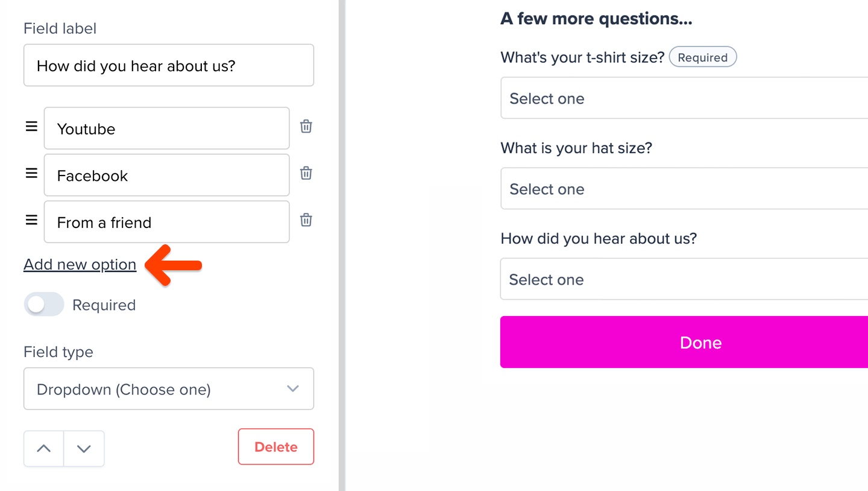
Task: Open the Field type dropdown
Action: 169,388
